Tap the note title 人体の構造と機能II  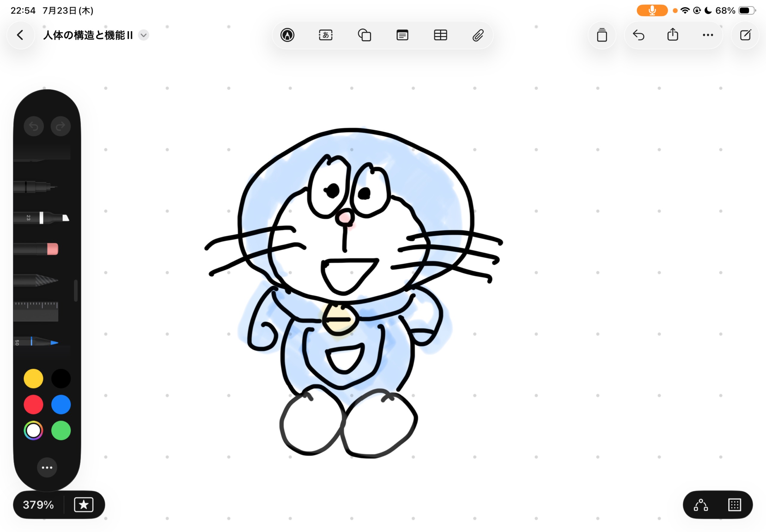click(x=88, y=35)
